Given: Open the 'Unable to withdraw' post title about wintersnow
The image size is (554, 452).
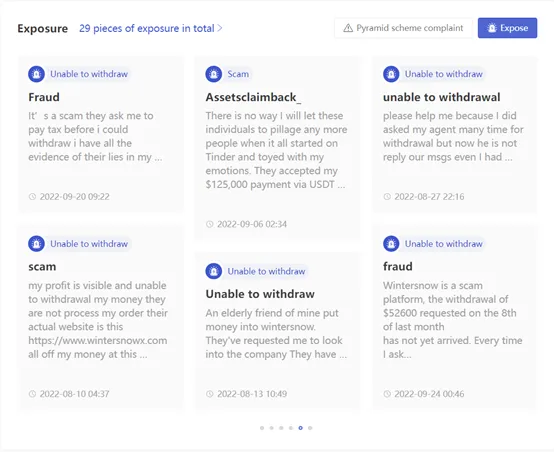Looking at the screenshot, I should click(x=260, y=294).
